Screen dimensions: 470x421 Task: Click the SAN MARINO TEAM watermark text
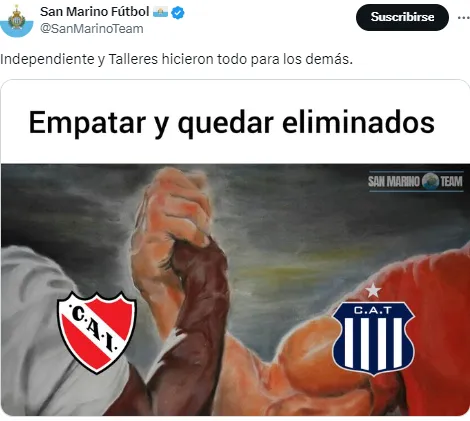click(416, 181)
